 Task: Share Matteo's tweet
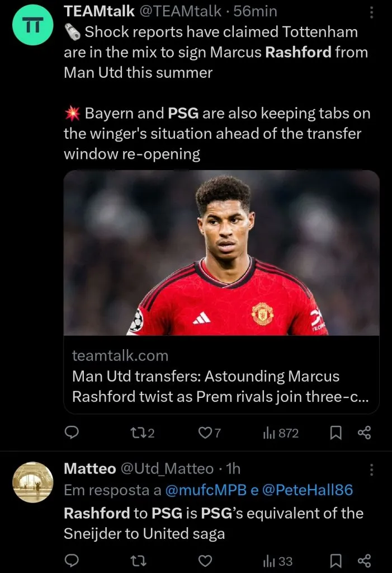[364, 561]
